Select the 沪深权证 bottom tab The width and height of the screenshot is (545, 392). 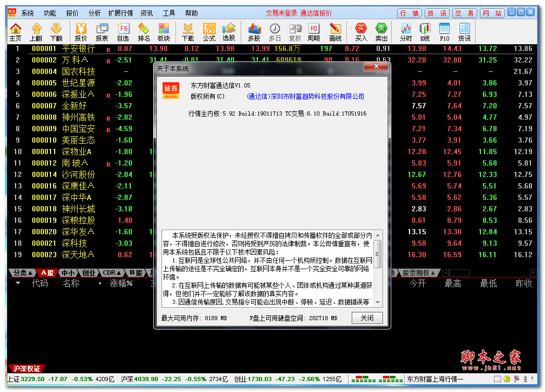click(x=27, y=369)
